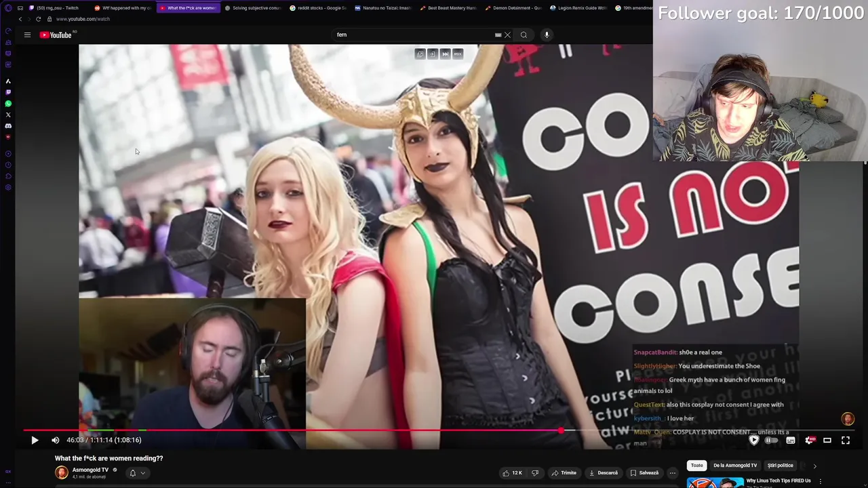
Task: Open the red sidebar app icon
Action: [x=8, y=137]
